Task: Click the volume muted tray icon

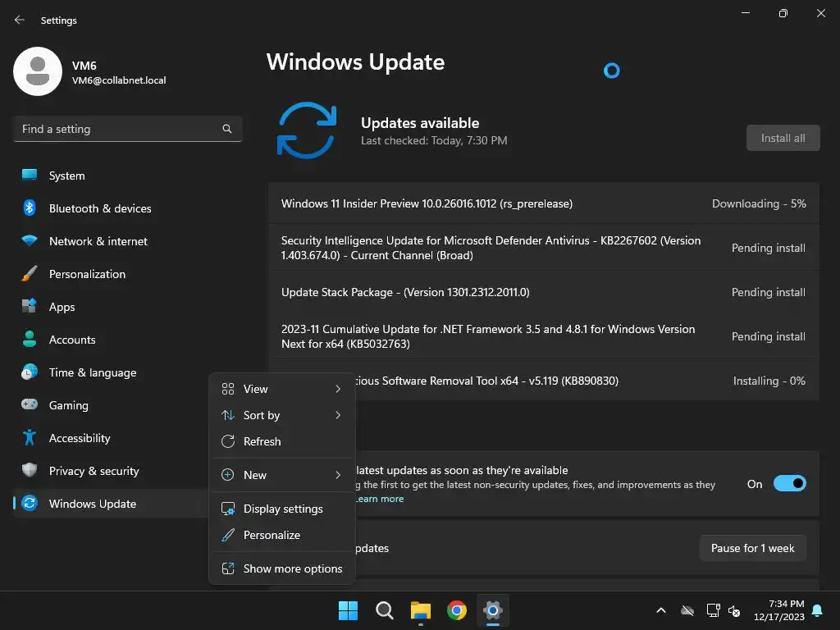Action: point(734,610)
